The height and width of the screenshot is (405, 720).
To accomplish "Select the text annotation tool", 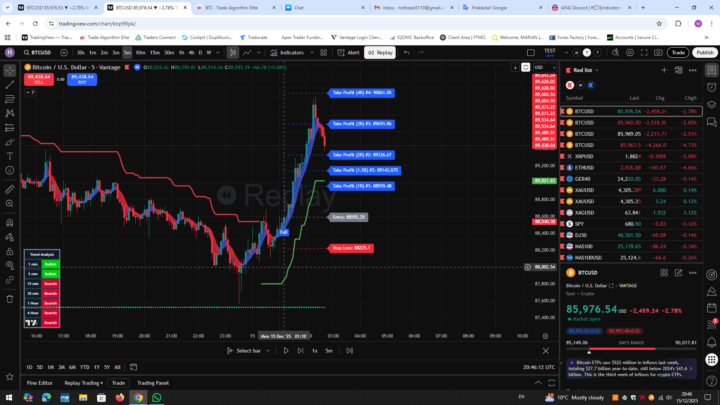I will (x=10, y=156).
